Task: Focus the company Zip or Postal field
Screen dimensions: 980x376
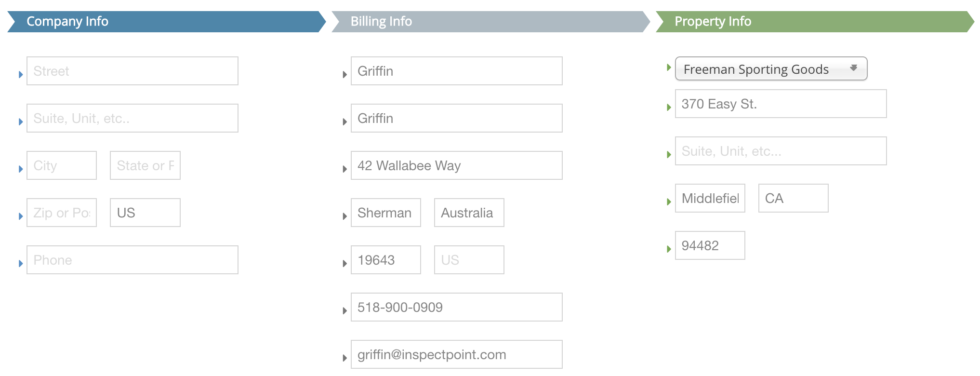Action: coord(62,213)
